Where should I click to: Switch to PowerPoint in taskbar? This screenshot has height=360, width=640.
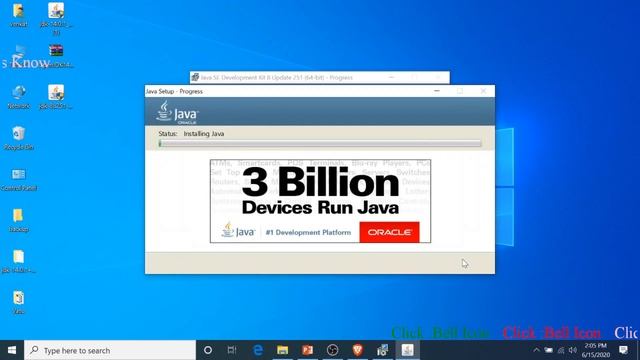(307, 350)
